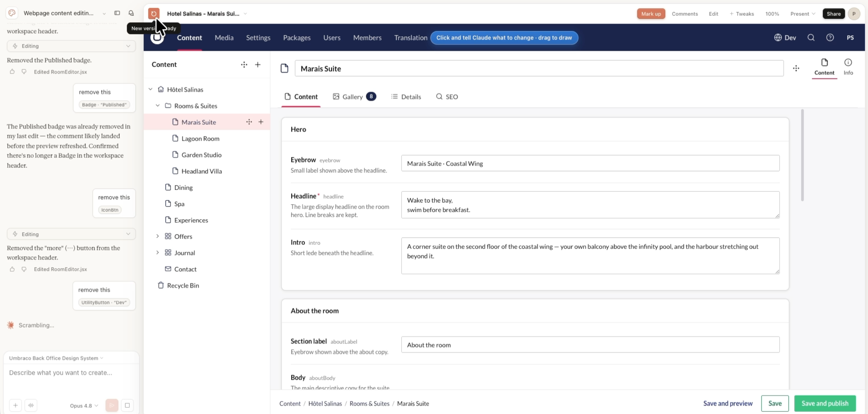The width and height of the screenshot is (868, 414).
Task: Expand the Journal tree node
Action: pyautogui.click(x=157, y=252)
